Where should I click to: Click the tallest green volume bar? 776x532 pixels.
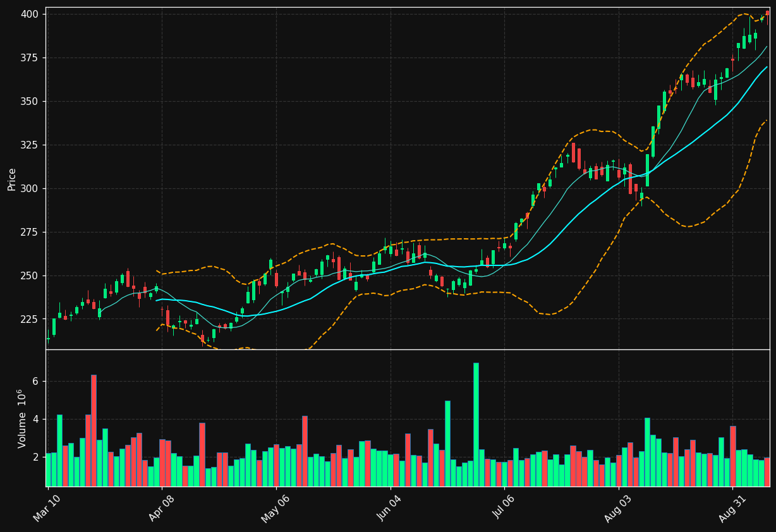(476, 425)
